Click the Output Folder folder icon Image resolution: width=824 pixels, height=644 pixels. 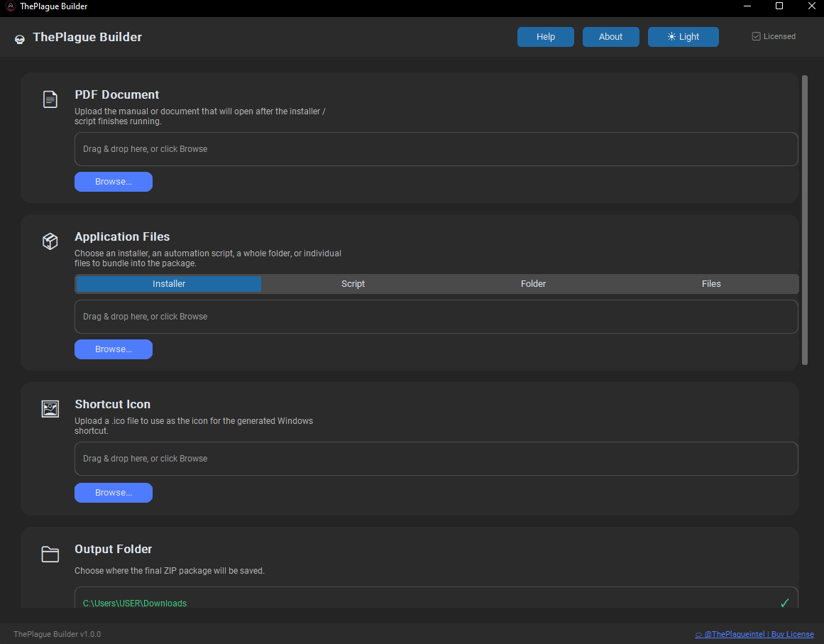pos(50,554)
